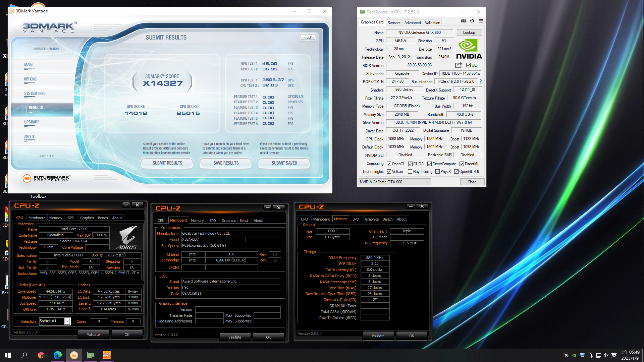Toggle the OpenGL 4.6 checkbox
The width and height of the screenshot is (644, 362).
(x=456, y=172)
